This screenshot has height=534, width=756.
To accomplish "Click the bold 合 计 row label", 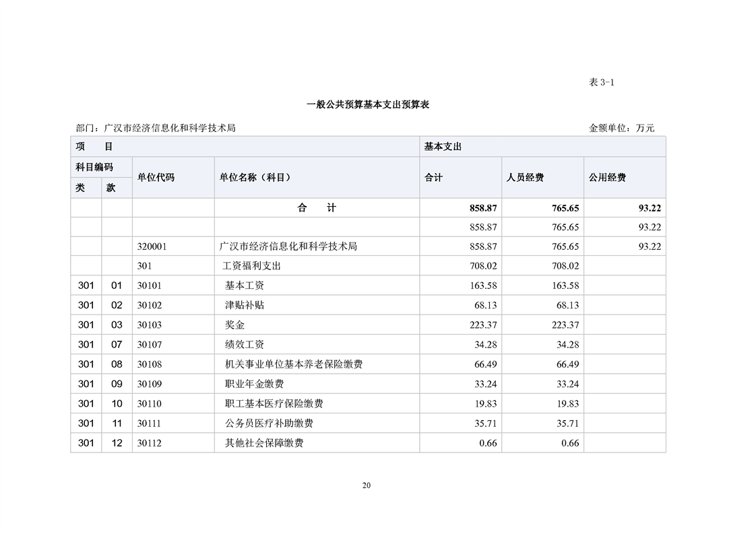I will [x=317, y=208].
